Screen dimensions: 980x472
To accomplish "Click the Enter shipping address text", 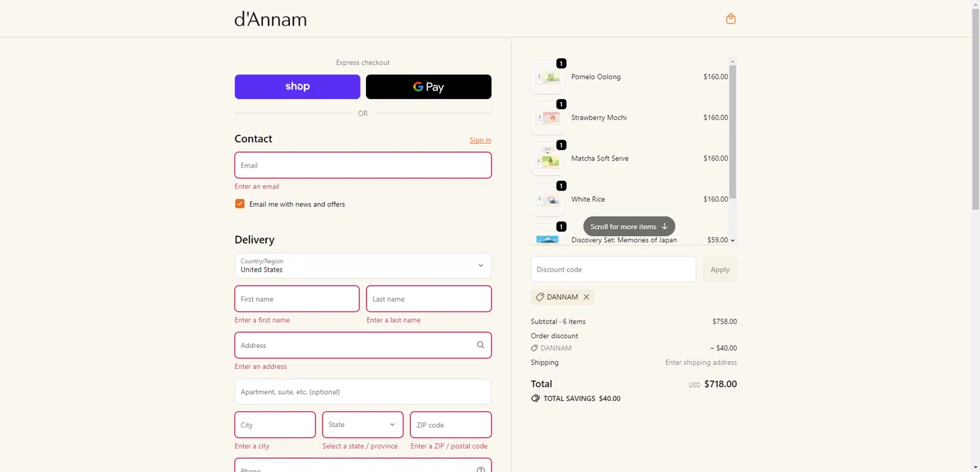I will [701, 362].
